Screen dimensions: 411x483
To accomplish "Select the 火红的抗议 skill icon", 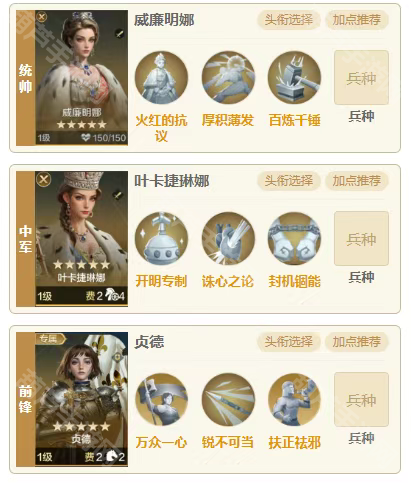I will click(161, 78).
